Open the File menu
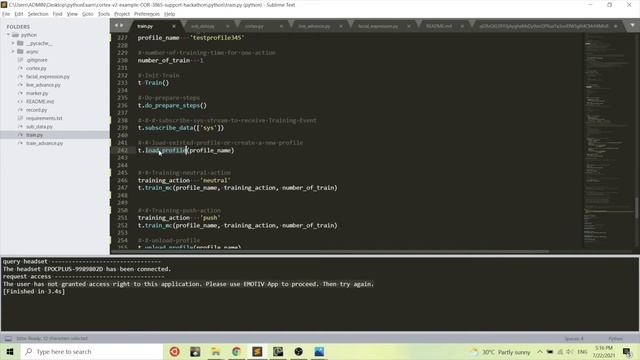This screenshot has height=360, width=640. tap(6, 14)
